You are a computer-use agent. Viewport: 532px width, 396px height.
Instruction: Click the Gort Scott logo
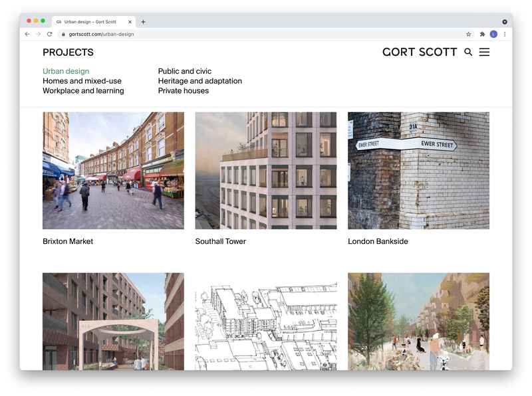tap(420, 52)
